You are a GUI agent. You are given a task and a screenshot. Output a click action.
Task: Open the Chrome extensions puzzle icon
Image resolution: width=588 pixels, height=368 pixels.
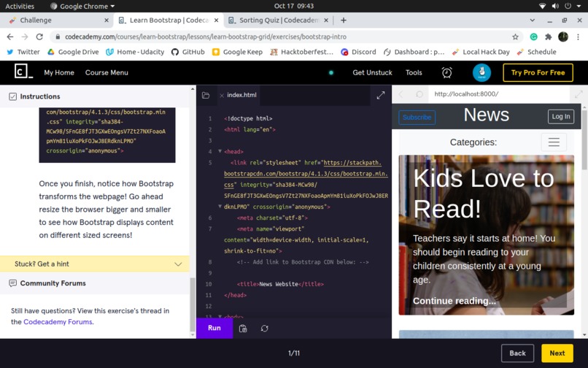[x=549, y=37]
